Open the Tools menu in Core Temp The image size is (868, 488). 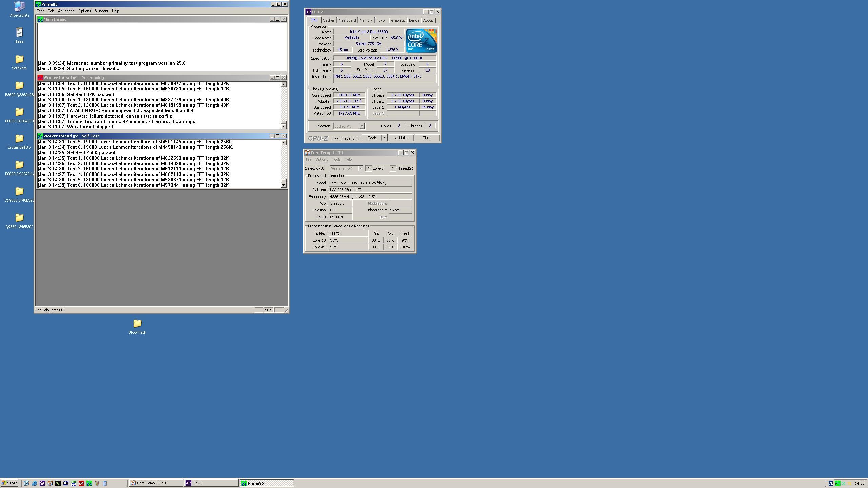336,159
